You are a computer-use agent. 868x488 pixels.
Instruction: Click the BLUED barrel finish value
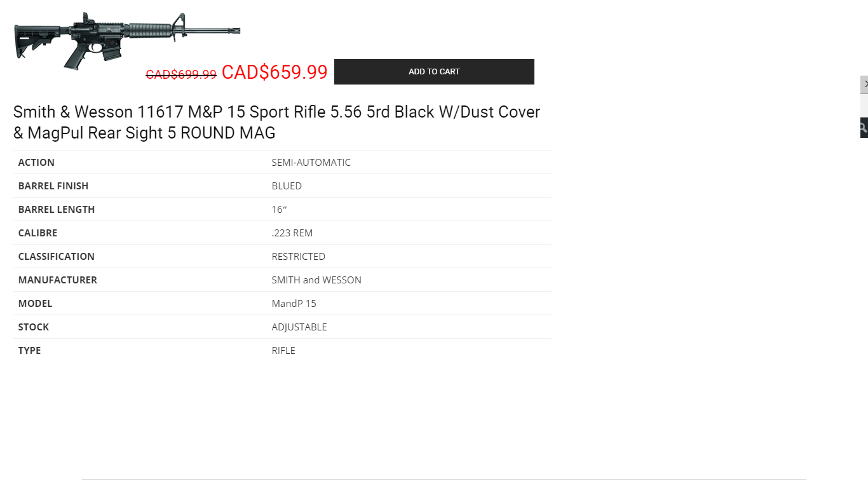287,186
